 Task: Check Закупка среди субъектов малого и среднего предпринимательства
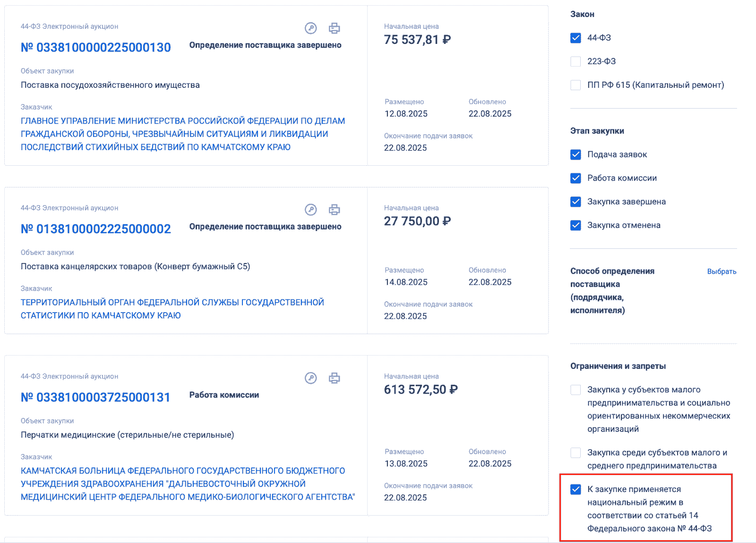(576, 453)
